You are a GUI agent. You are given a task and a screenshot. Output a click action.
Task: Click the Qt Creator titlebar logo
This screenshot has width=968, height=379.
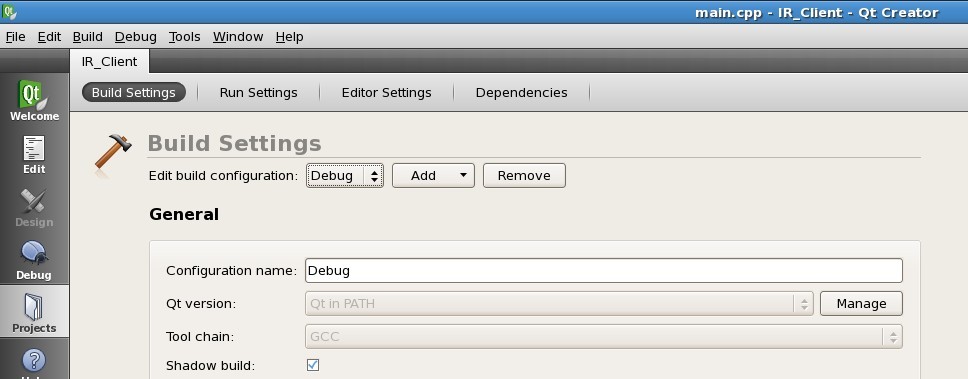tap(9, 12)
